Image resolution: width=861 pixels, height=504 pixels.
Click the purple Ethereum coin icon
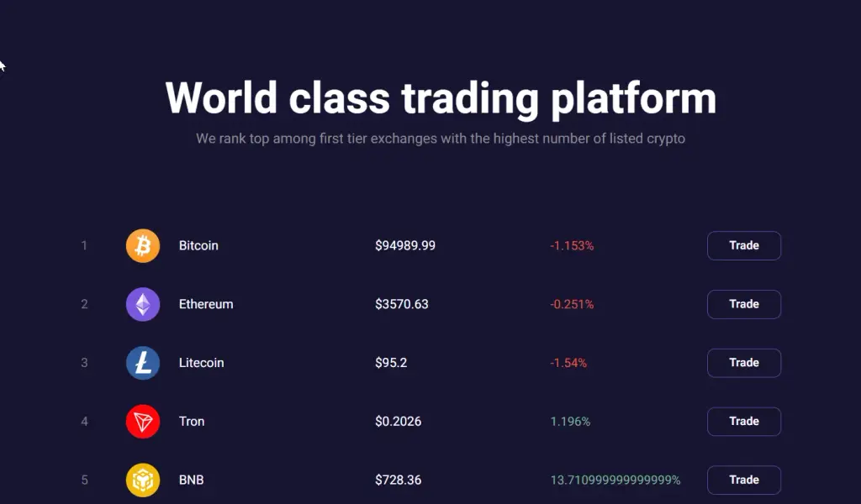143,304
